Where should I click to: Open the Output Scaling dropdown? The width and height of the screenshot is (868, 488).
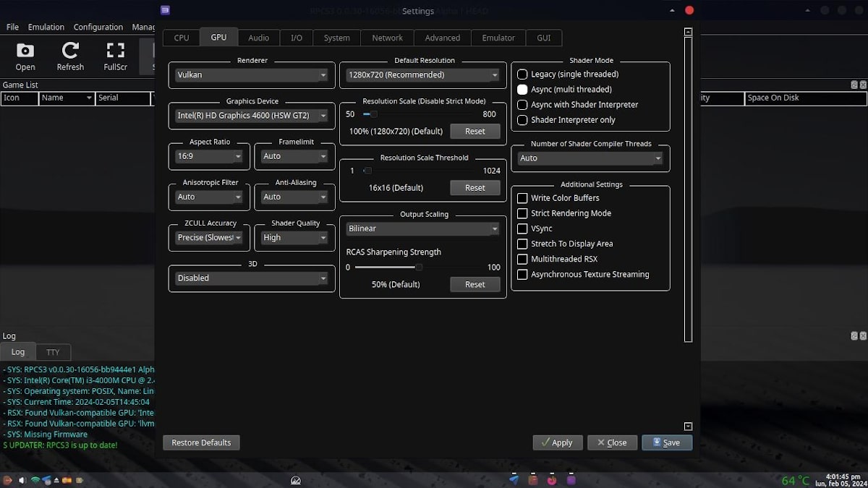tap(422, 228)
